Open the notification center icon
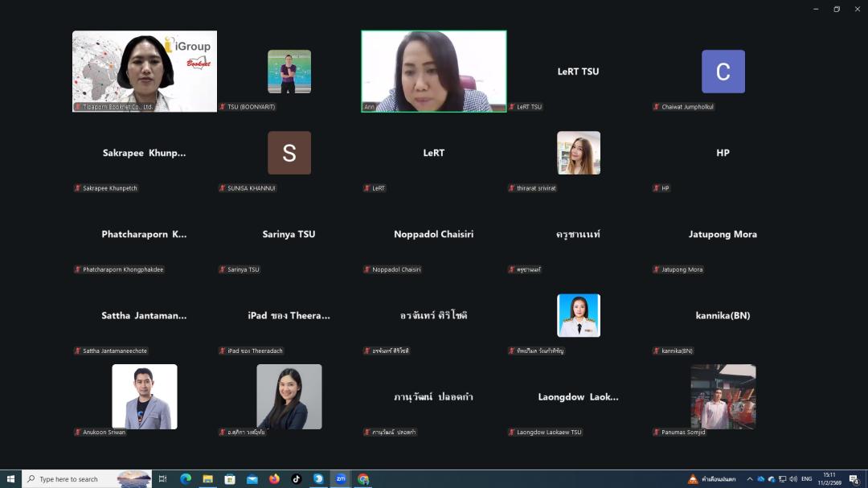The width and height of the screenshot is (868, 488). coord(854,479)
